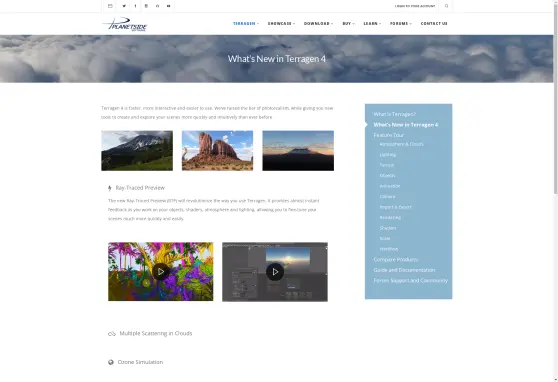Open the Twitter social icon
The height and width of the screenshot is (382, 558).
click(124, 6)
